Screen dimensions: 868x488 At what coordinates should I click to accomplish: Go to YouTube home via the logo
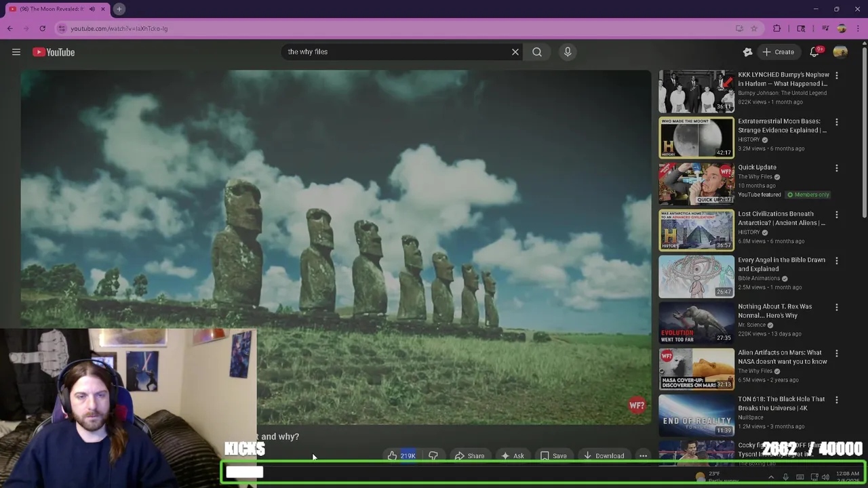tap(54, 52)
